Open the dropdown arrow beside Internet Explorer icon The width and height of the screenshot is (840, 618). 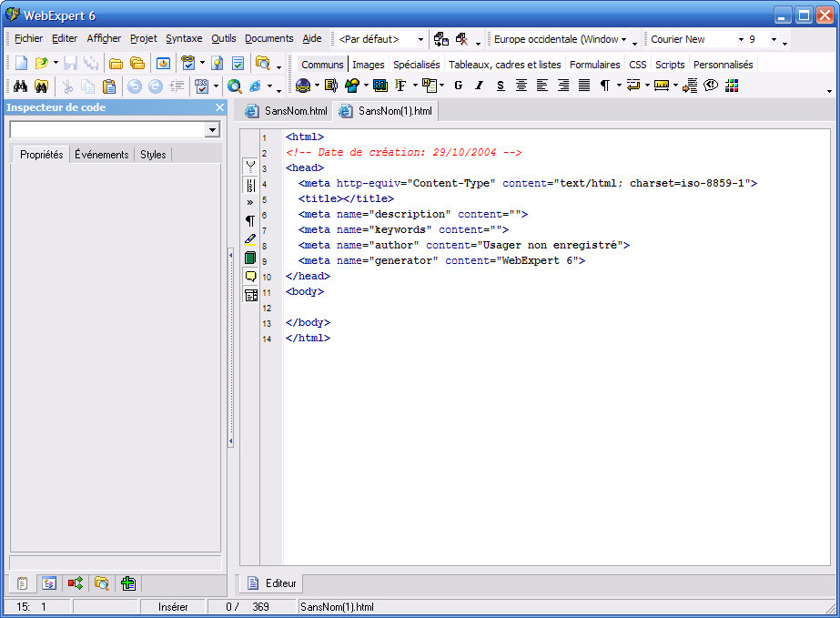pyautogui.click(x=269, y=86)
